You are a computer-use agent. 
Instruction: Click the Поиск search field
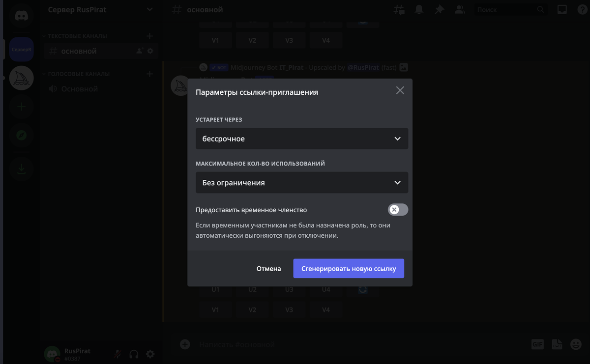[505, 9]
